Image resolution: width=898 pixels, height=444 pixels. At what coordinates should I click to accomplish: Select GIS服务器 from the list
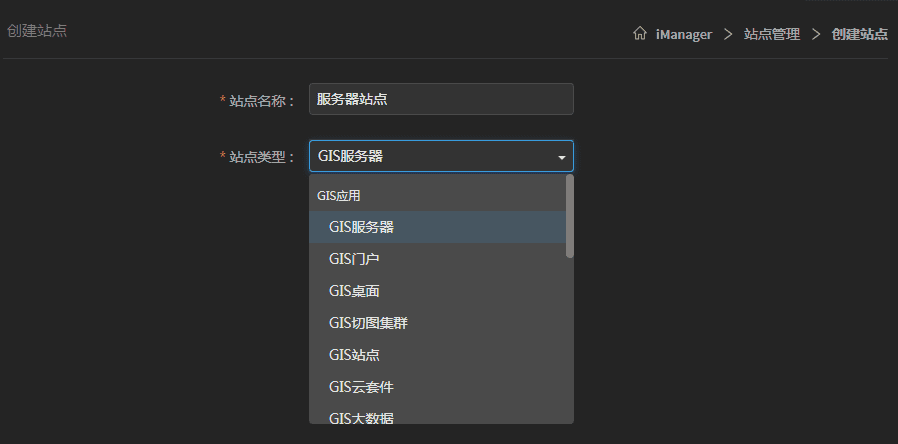tap(361, 227)
